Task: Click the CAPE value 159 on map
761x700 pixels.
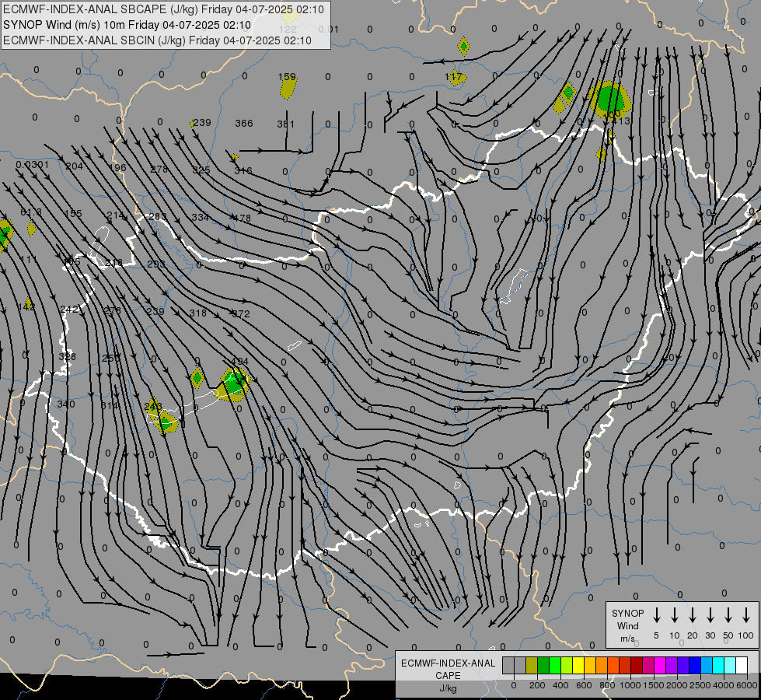Action: click(x=288, y=77)
